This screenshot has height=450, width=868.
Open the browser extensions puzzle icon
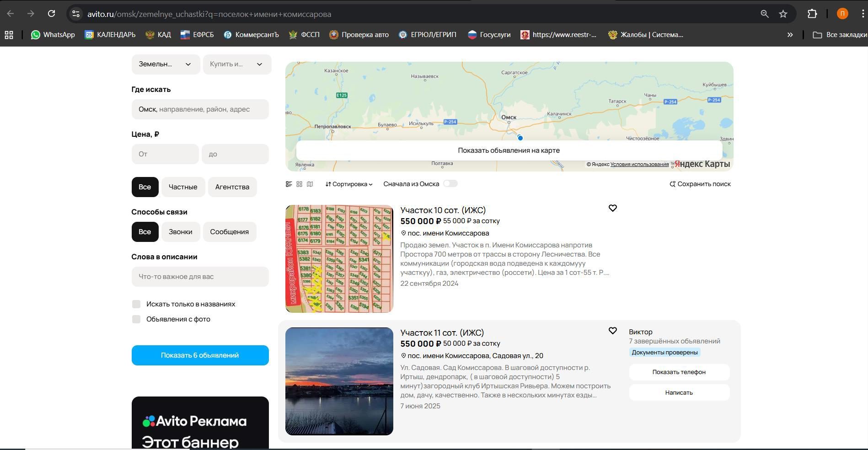point(812,14)
